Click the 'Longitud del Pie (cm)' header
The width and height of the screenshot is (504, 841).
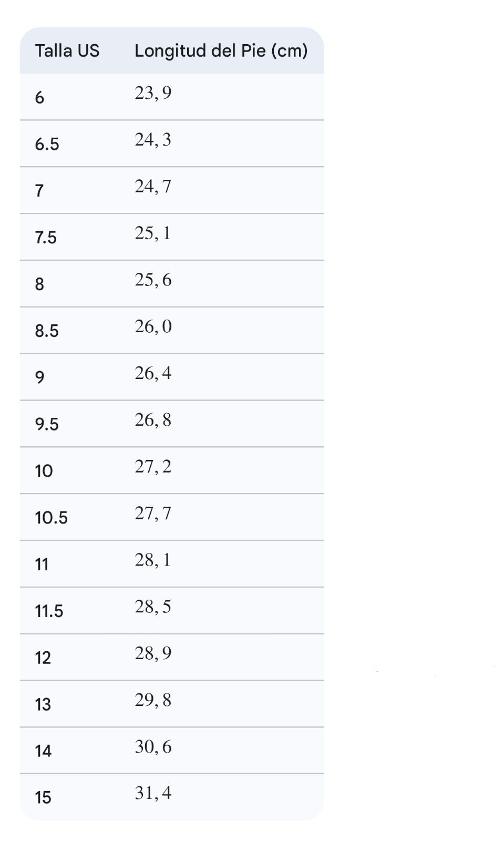click(221, 51)
